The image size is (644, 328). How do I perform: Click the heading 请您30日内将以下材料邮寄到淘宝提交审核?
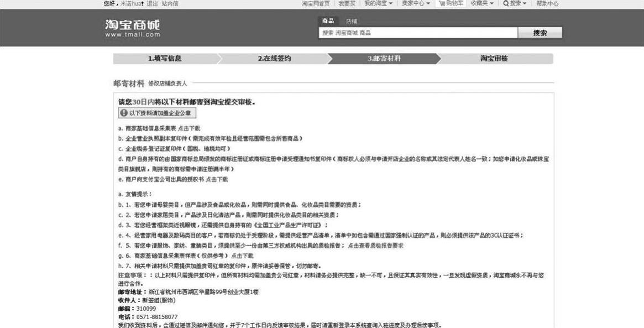tap(187, 102)
